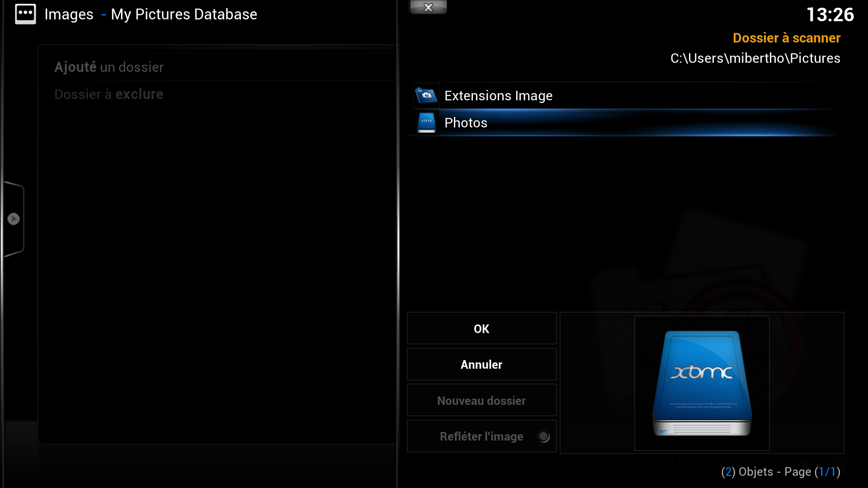Toggle the Refléter l'image radio button

tap(543, 436)
